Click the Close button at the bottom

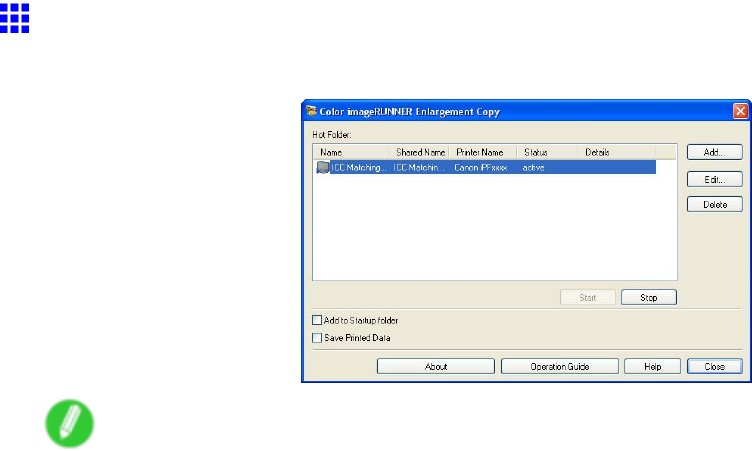pyautogui.click(x=714, y=367)
